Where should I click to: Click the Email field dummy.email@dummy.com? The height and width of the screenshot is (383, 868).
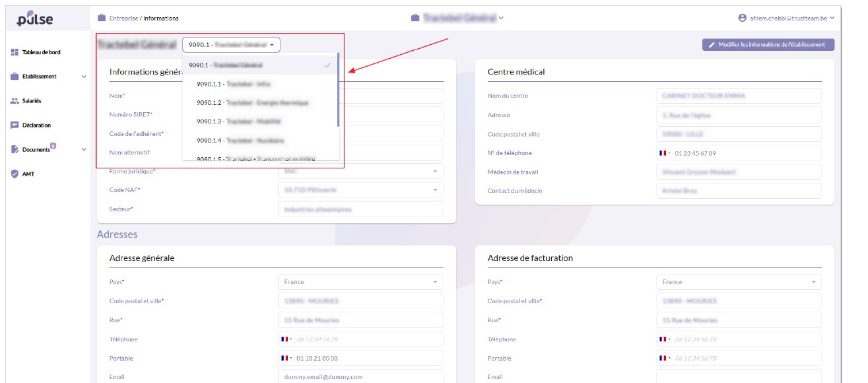[360, 376]
